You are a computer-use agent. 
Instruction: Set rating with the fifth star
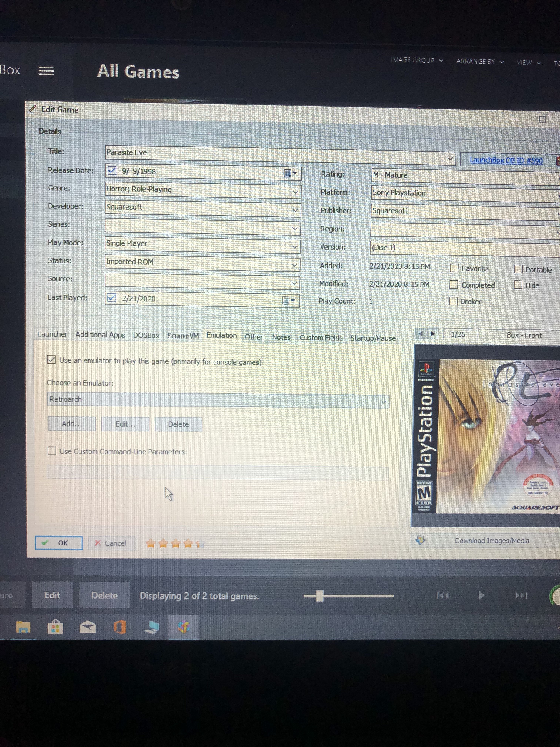click(201, 543)
